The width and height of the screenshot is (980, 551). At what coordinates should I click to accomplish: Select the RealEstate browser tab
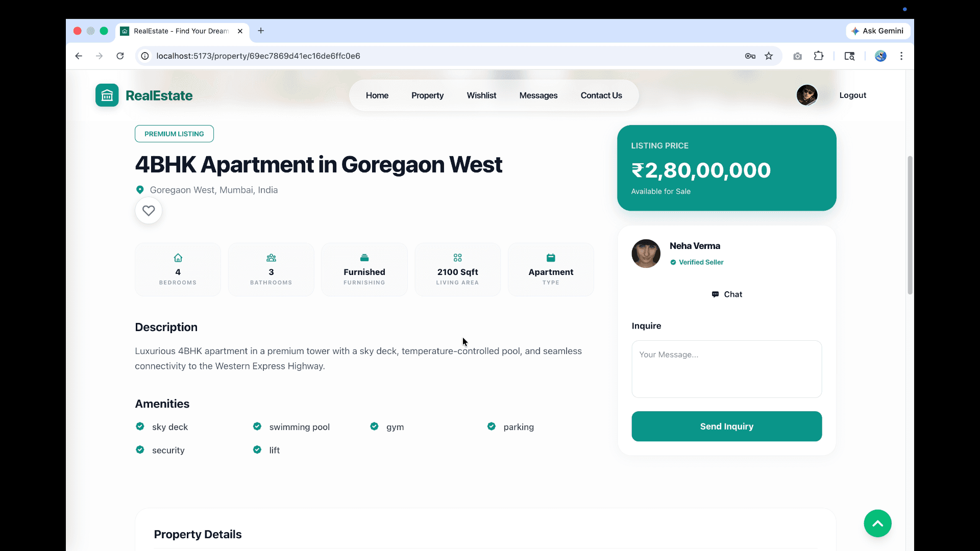(x=182, y=31)
